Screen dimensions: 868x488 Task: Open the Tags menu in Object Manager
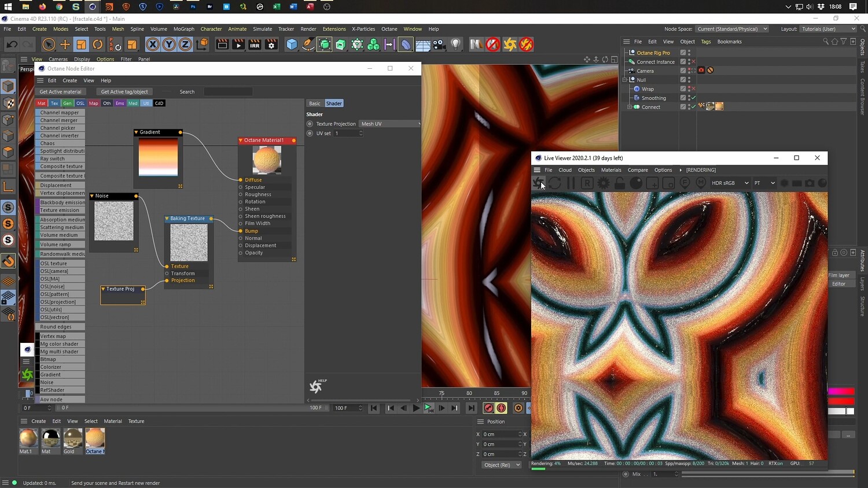pos(706,42)
